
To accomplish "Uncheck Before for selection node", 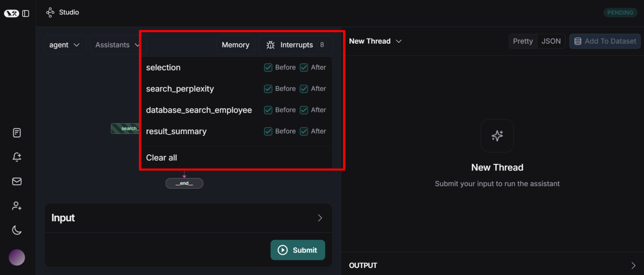I will click(x=268, y=68).
